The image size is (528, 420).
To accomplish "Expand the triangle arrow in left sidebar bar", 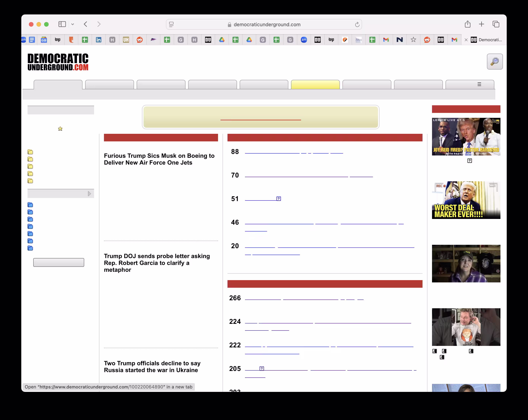I will [x=89, y=194].
